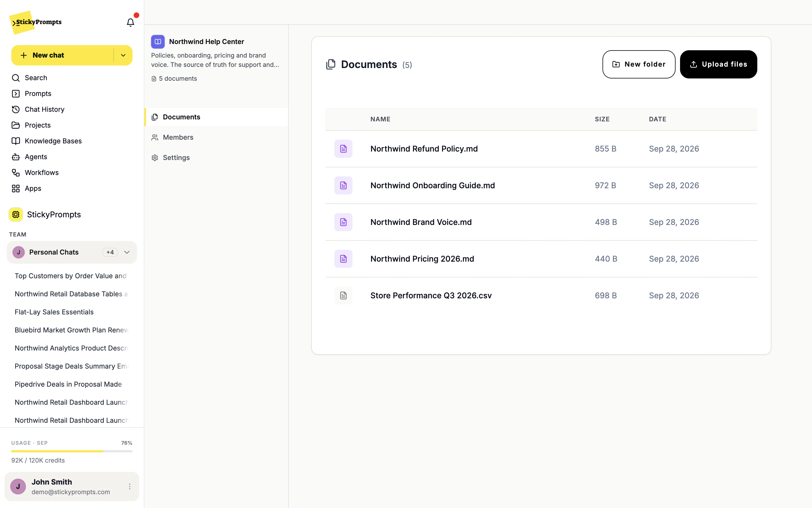
Task: Click the Documents heading icon
Action: (331, 64)
